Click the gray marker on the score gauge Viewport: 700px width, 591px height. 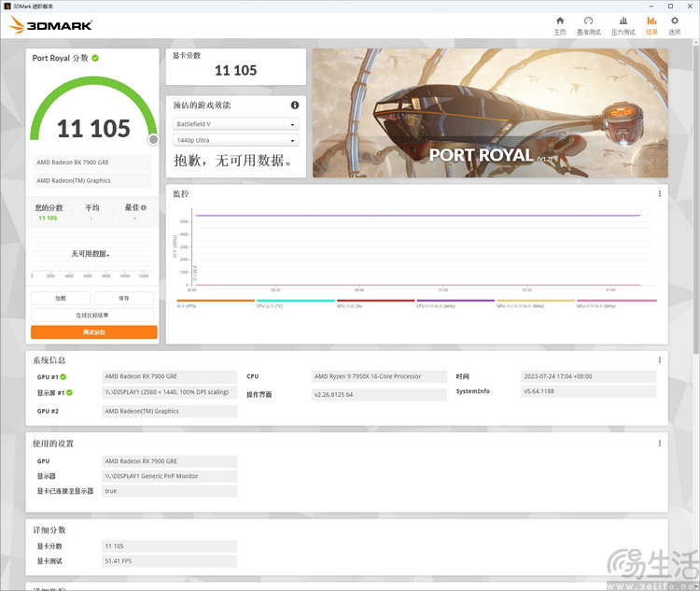tap(153, 140)
